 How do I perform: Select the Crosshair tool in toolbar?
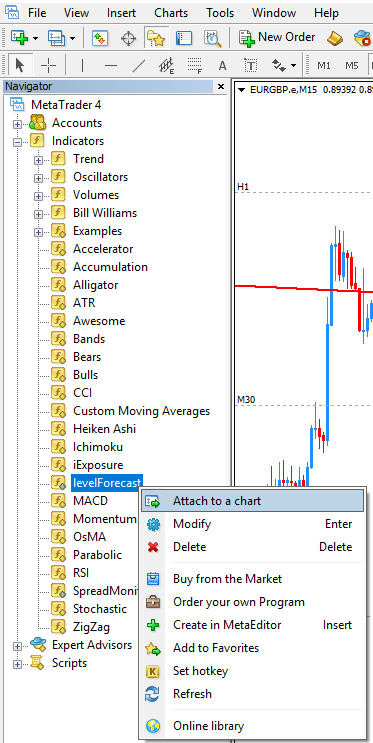pos(49,65)
